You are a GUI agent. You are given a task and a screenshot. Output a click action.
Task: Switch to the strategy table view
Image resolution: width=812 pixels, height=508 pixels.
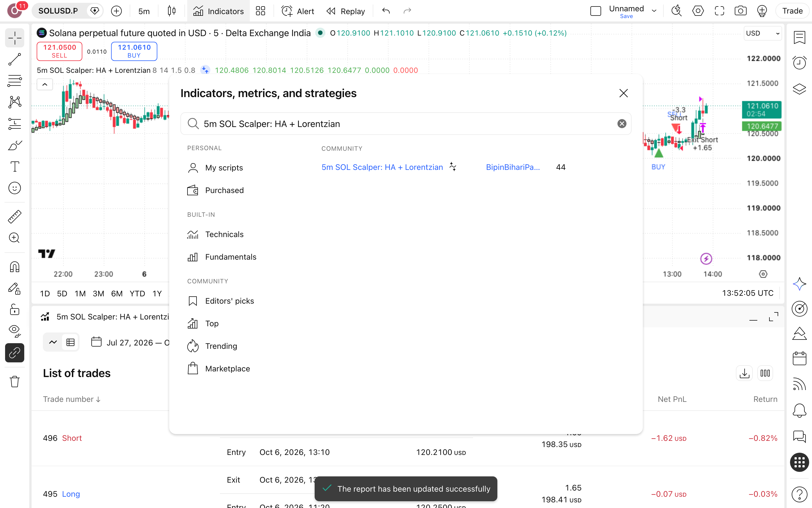[70, 342]
